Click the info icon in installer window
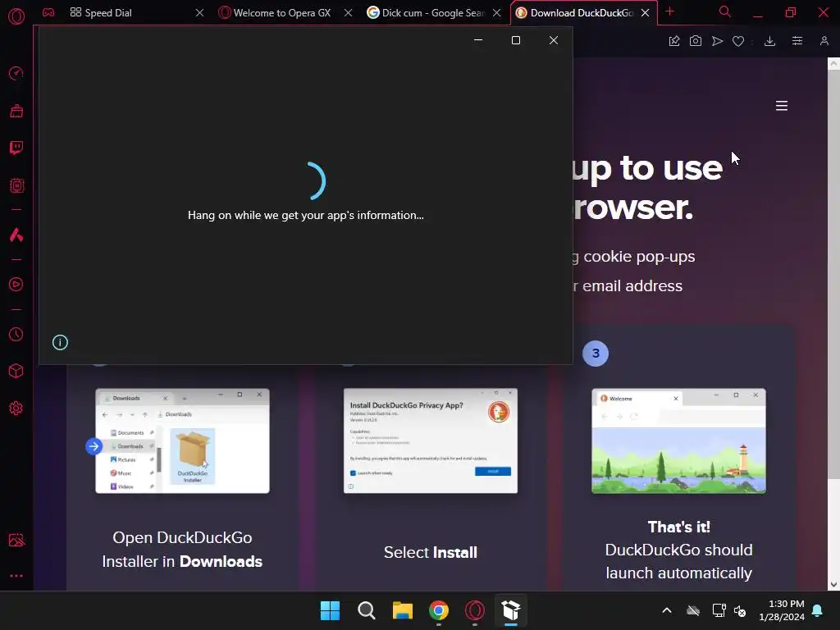 (x=60, y=342)
